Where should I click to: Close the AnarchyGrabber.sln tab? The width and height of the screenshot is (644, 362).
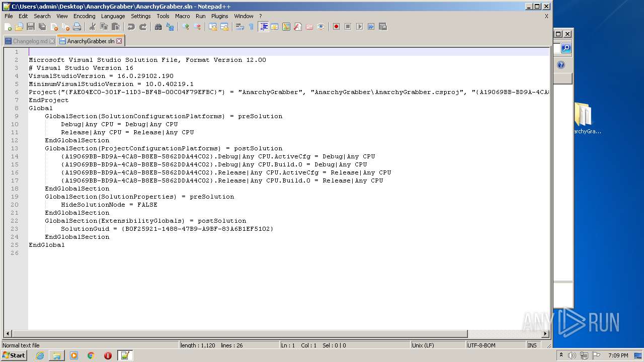coord(119,41)
